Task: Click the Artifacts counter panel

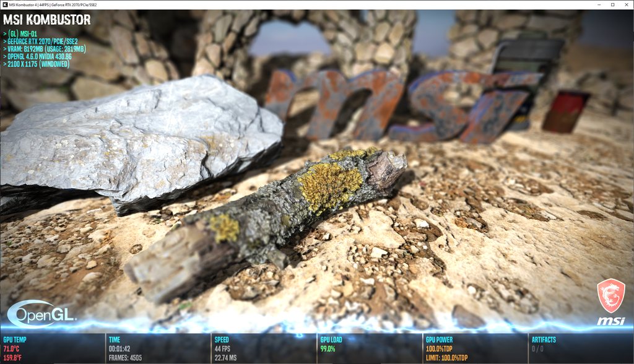Action: 580,349
